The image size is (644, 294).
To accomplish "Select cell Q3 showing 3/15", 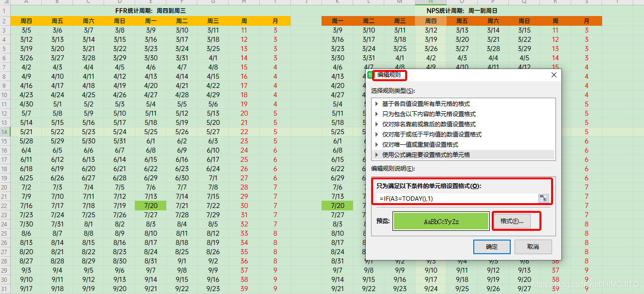I will pos(524,30).
